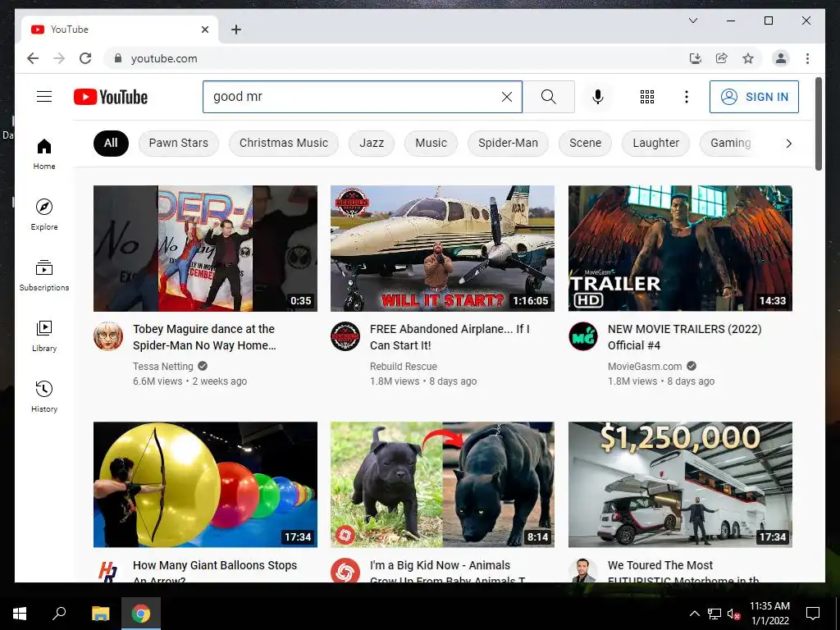Share this page from the address bar
Viewport: 840px width, 630px height.
pos(722,58)
